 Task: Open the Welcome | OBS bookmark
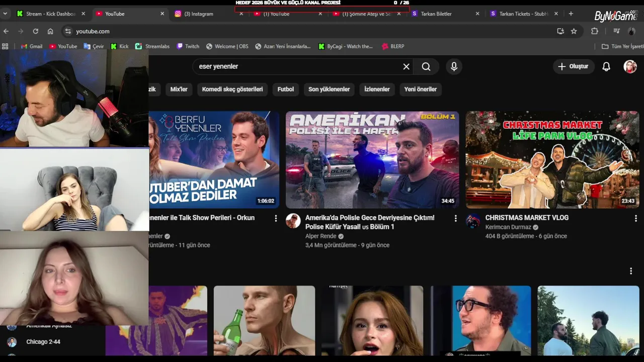click(227, 46)
